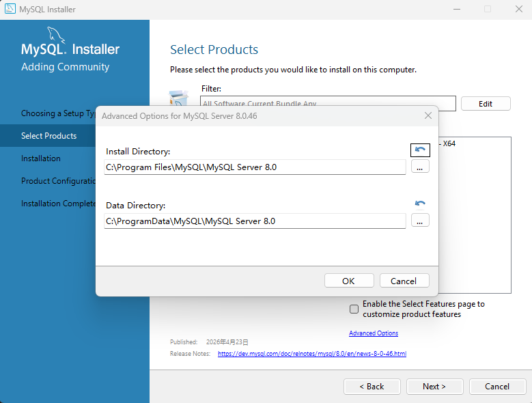This screenshot has height=403, width=532.
Task: Open the MySQL 8.0.46 release notes link
Action: click(312, 353)
